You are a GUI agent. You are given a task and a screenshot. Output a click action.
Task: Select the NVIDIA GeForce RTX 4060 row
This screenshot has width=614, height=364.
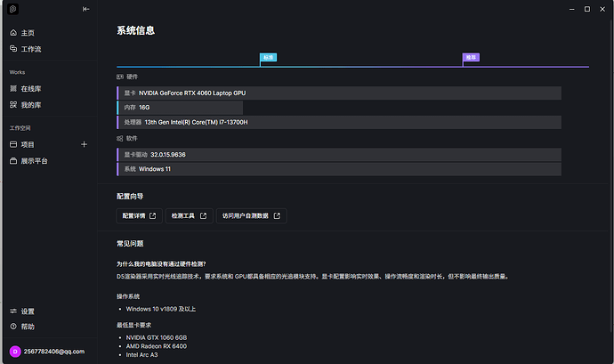coord(339,93)
